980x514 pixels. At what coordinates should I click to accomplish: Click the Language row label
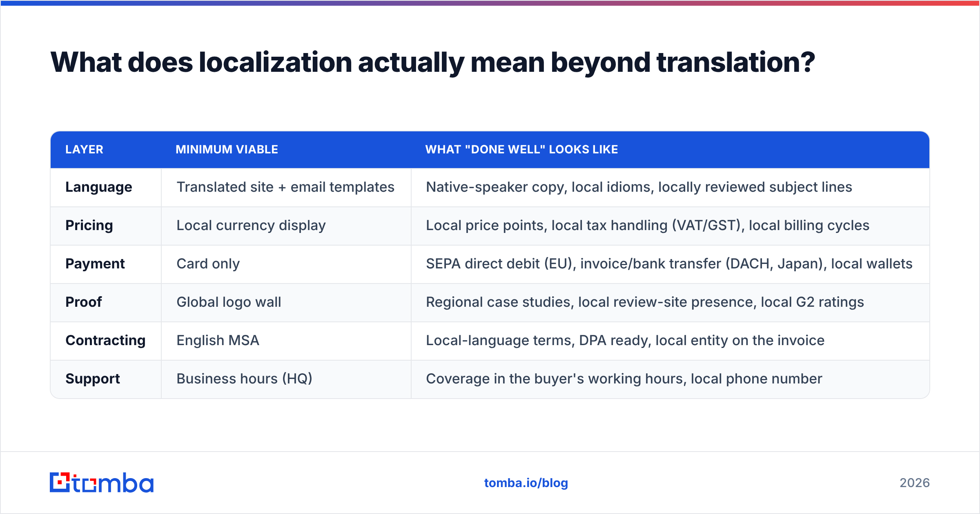point(99,187)
